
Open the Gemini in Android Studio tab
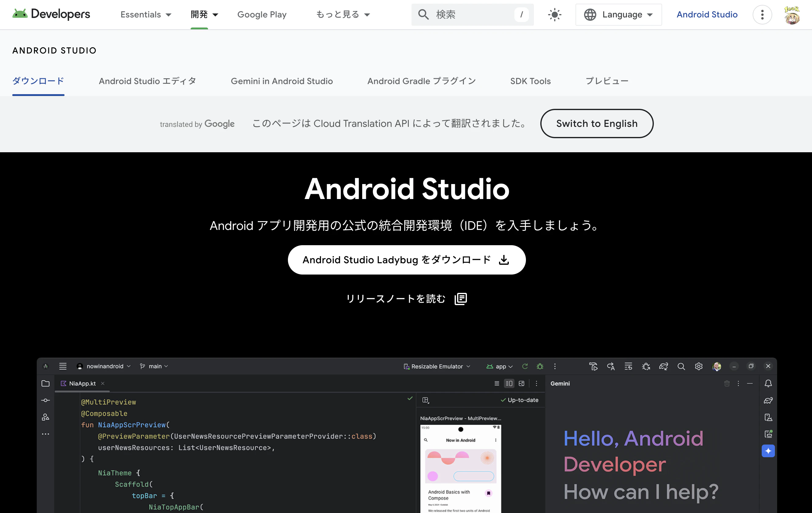point(281,81)
